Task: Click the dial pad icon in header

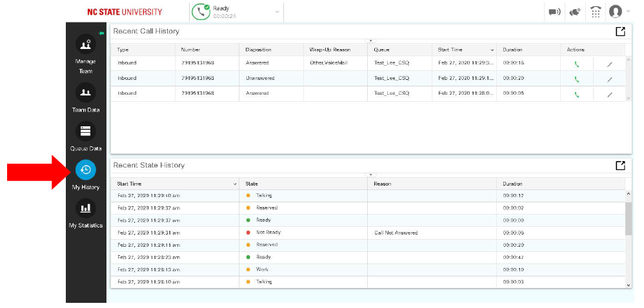Action: pos(595,12)
